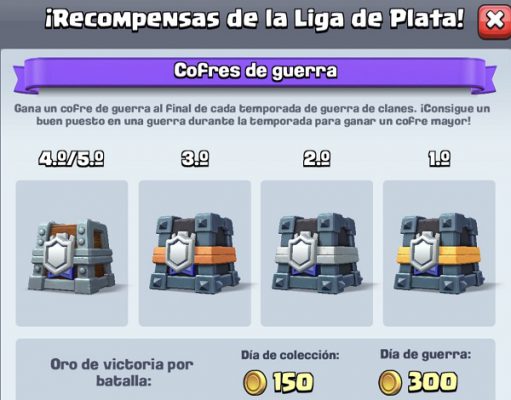Click the 1.º rank label
The height and width of the screenshot is (400, 511).
[x=439, y=158]
